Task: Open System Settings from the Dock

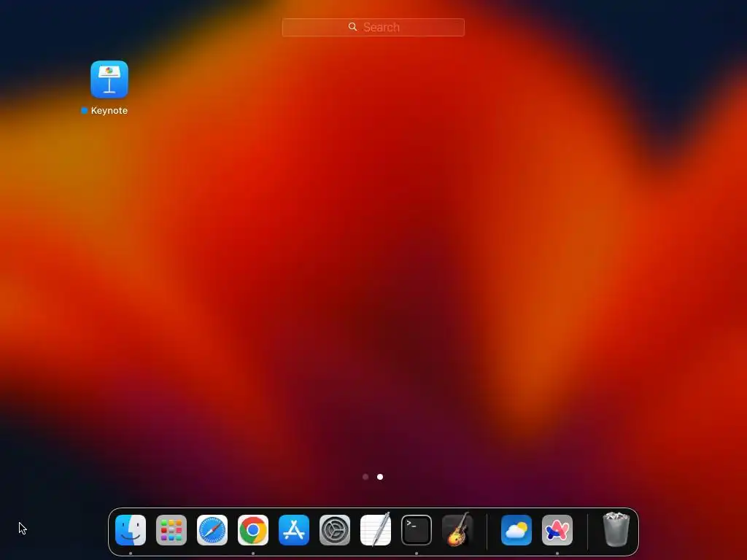Action: [335, 530]
